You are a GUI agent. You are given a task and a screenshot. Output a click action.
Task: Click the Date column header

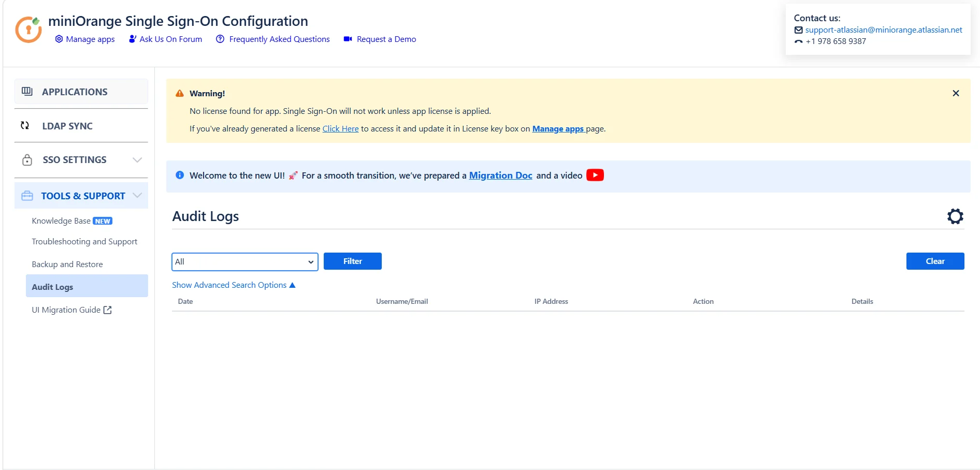(185, 301)
